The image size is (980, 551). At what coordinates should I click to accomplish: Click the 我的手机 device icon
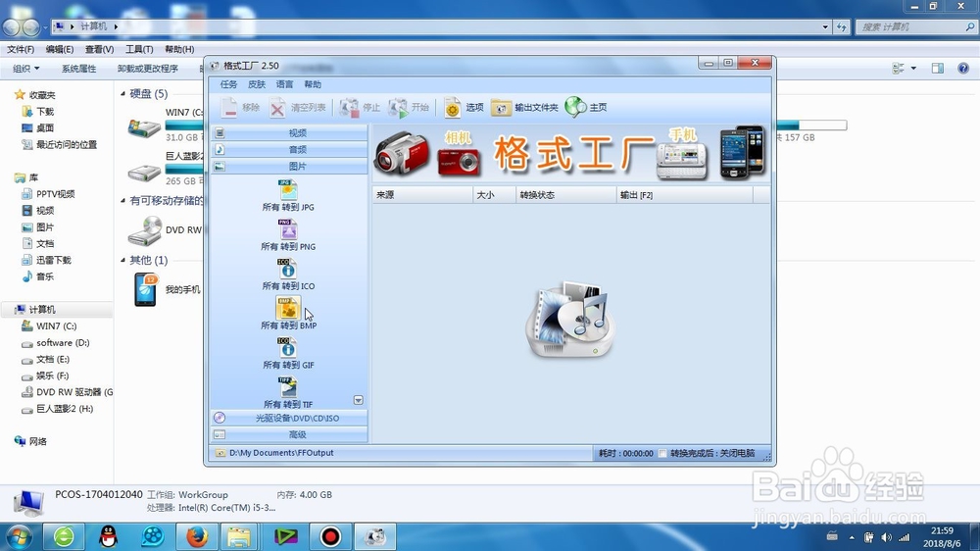[x=146, y=289]
